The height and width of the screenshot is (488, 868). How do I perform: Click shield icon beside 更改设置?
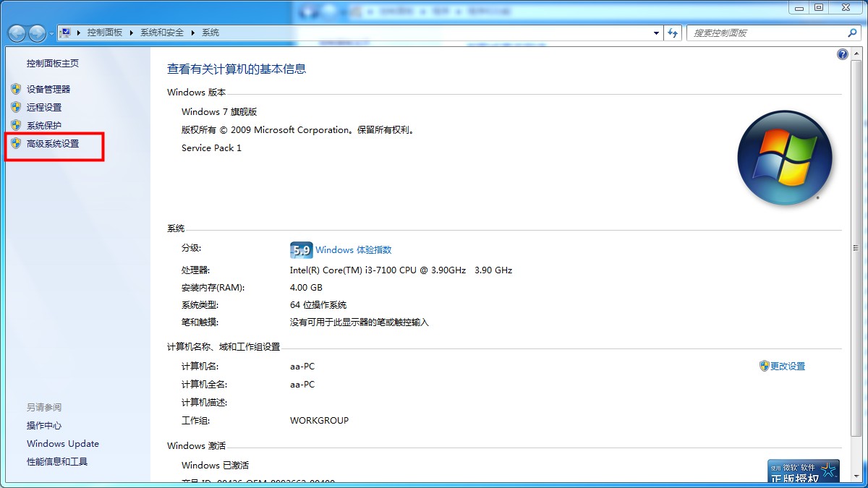coord(764,366)
